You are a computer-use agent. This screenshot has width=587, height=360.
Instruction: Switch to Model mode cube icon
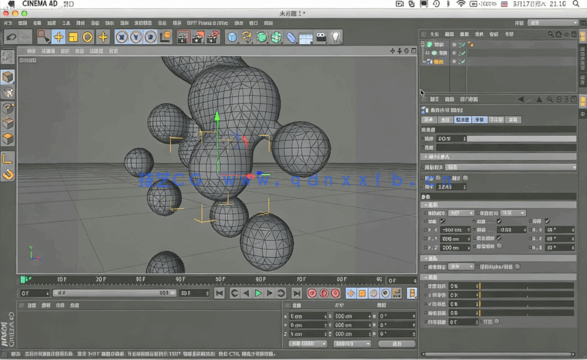pyautogui.click(x=7, y=77)
